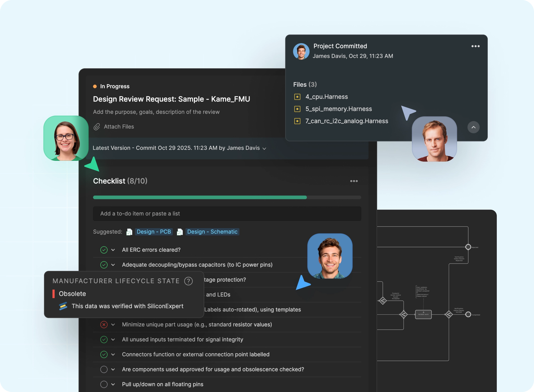Check the Are components used approved item
This screenshot has width=534, height=392.
(104, 369)
